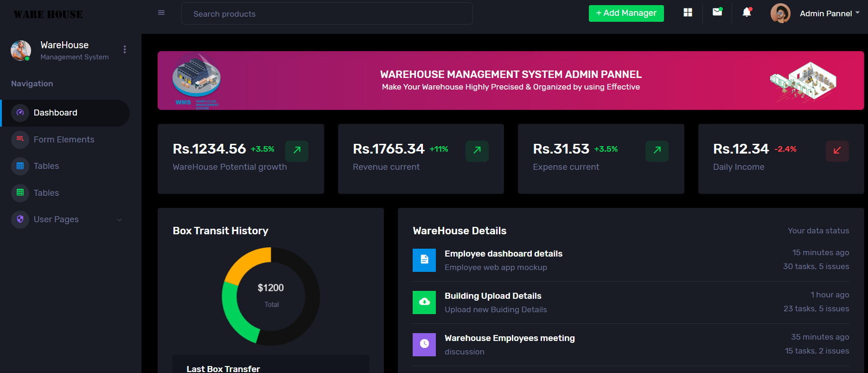Open the Building Upload Details link

click(493, 296)
